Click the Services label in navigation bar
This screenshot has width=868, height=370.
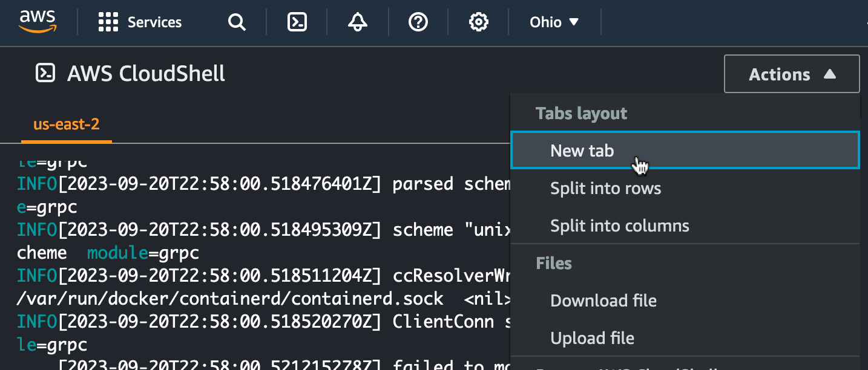coord(154,22)
